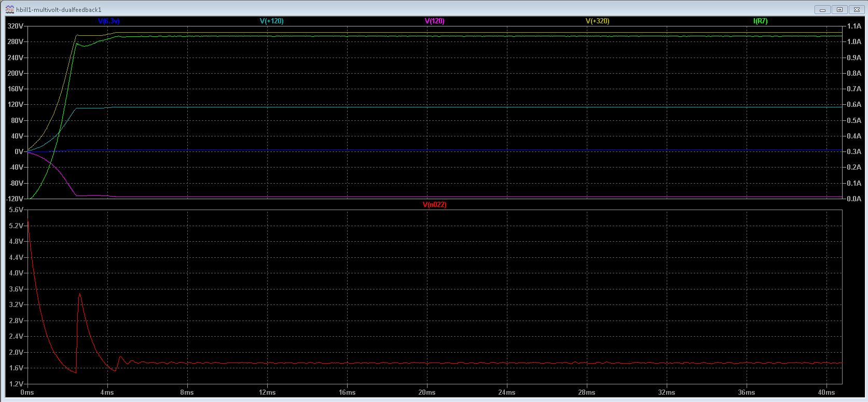Click the 2.8V lower pane axis label
868x402 pixels.
point(17,321)
